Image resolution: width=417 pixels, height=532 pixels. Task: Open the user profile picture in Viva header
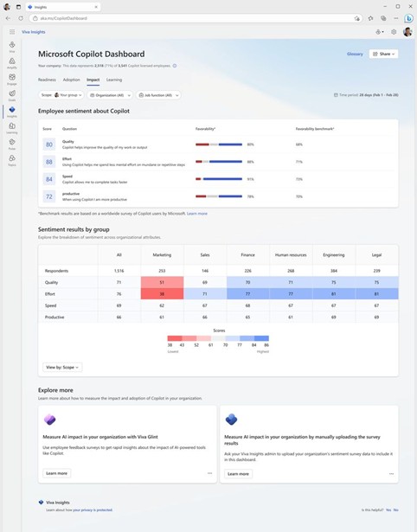[x=407, y=32]
